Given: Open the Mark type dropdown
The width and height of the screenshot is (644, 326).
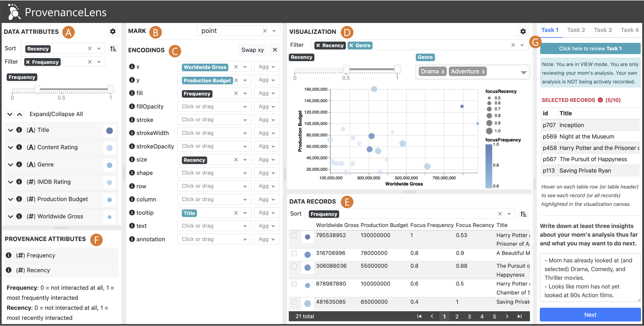Looking at the screenshot, I should (x=274, y=31).
